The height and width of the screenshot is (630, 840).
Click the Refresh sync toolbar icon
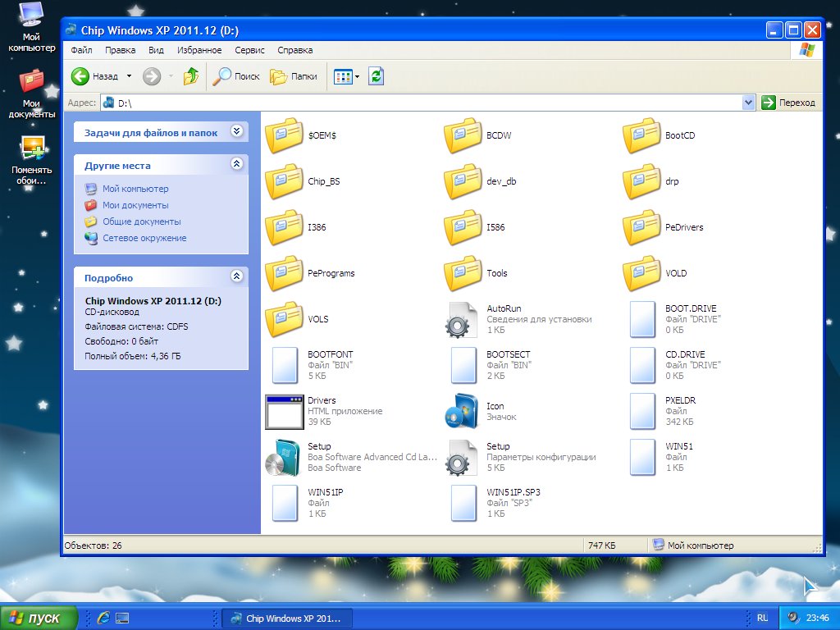(376, 76)
